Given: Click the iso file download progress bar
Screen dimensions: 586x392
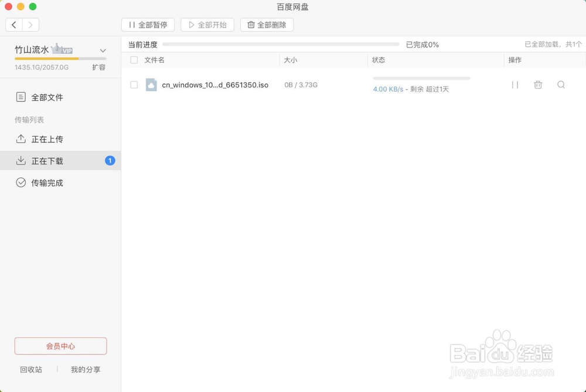Looking at the screenshot, I should [x=421, y=79].
